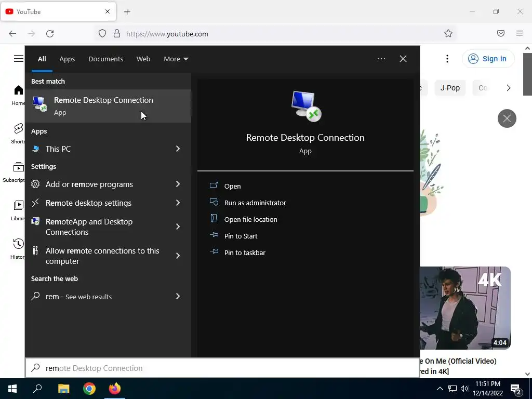Open File Explorer from the taskbar
This screenshot has width=532, height=399.
(63, 389)
